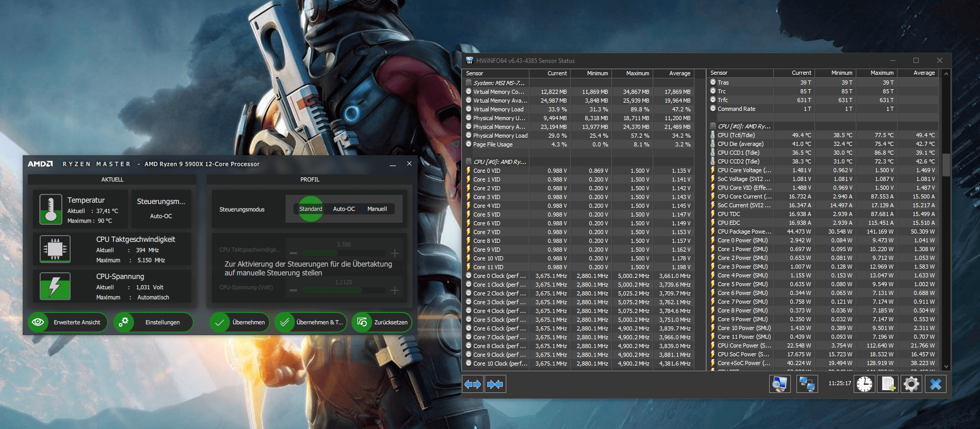Click the 11:25:17 elapsed time readout
The image size is (980, 429).
(839, 384)
